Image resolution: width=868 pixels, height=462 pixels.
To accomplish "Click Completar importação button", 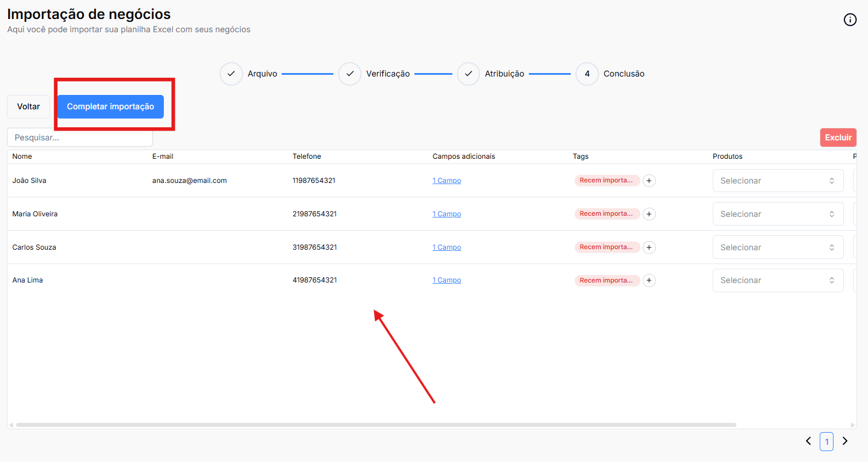I will 110,106.
